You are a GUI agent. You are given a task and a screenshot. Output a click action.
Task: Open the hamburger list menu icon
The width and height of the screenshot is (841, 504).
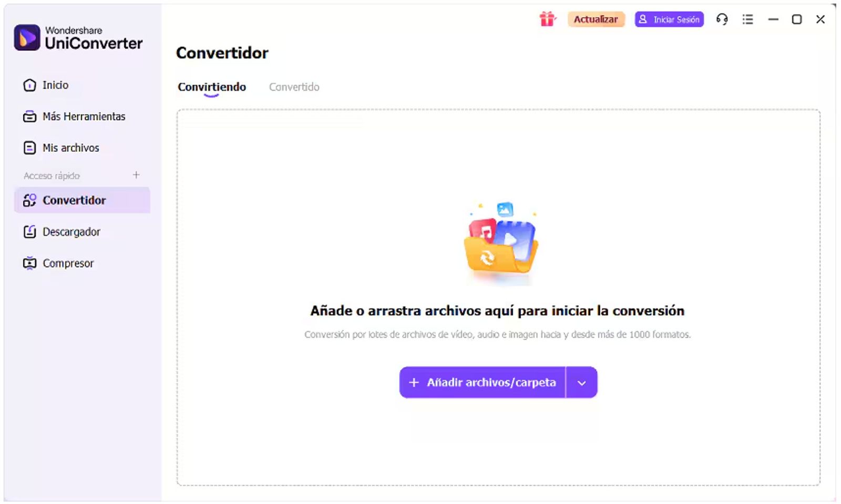(747, 19)
